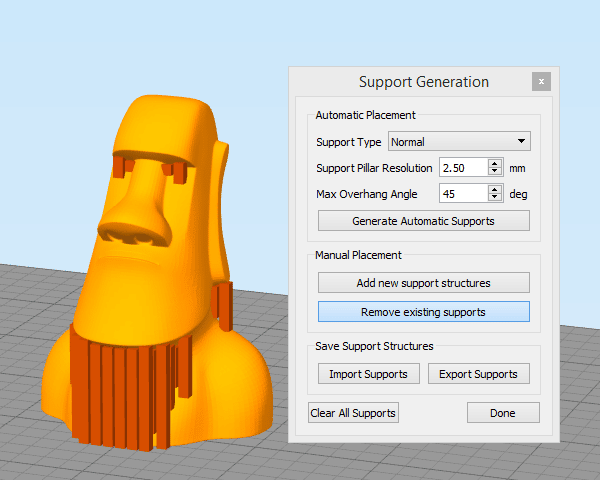Click Add new support structures
The width and height of the screenshot is (600, 480).
click(424, 283)
